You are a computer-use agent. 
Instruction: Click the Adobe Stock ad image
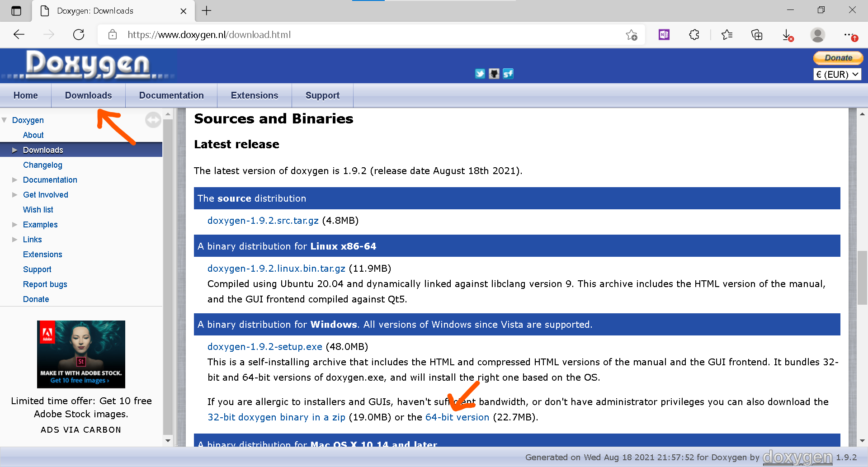point(81,354)
